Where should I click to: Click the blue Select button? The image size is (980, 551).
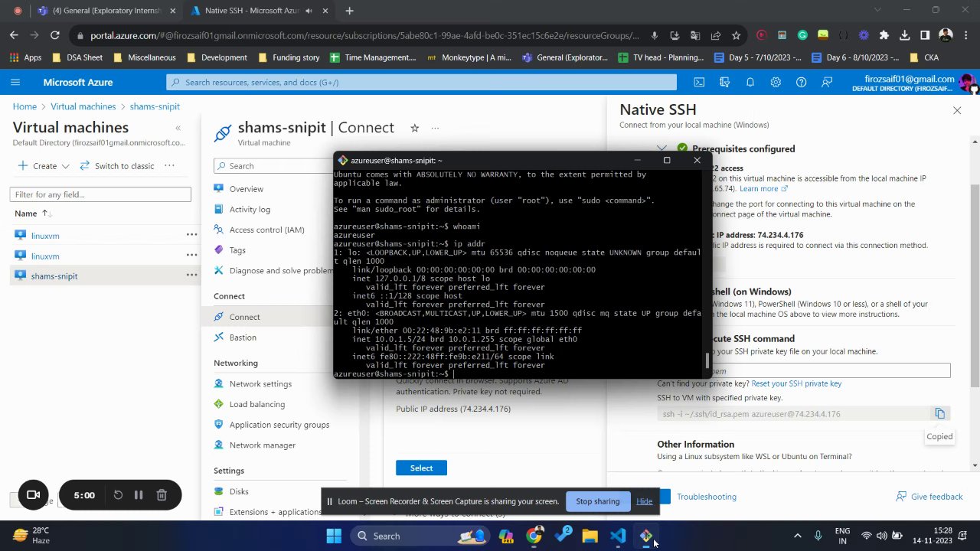click(x=421, y=468)
